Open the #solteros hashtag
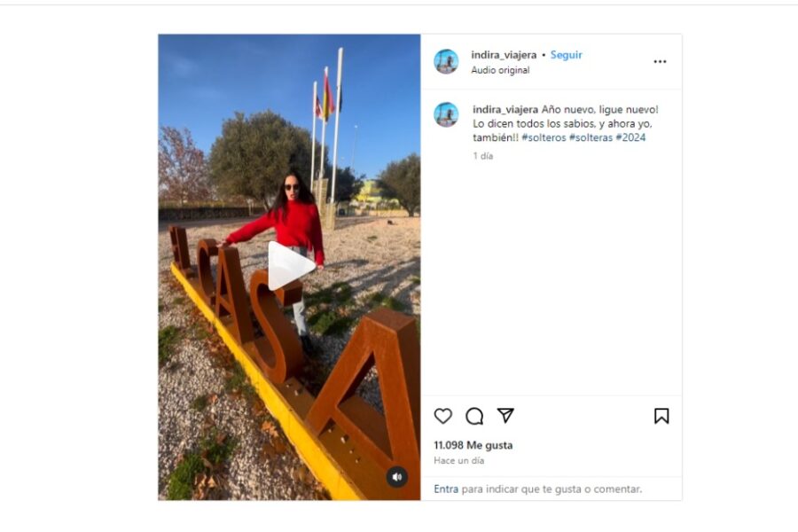Screen dimensions: 798x532 (544, 137)
